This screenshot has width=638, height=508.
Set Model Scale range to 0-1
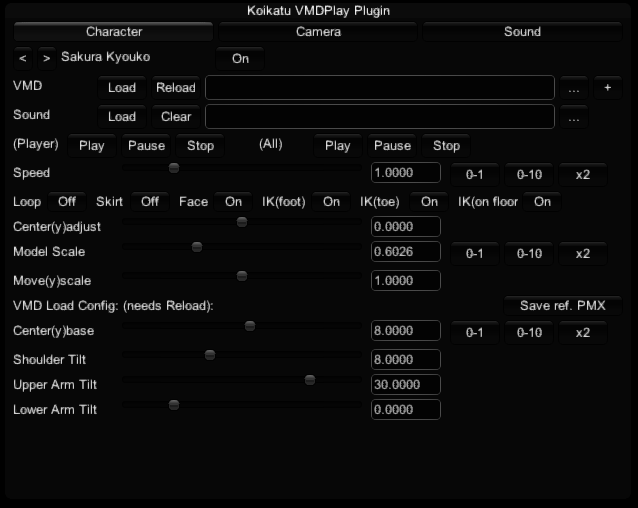(x=474, y=253)
